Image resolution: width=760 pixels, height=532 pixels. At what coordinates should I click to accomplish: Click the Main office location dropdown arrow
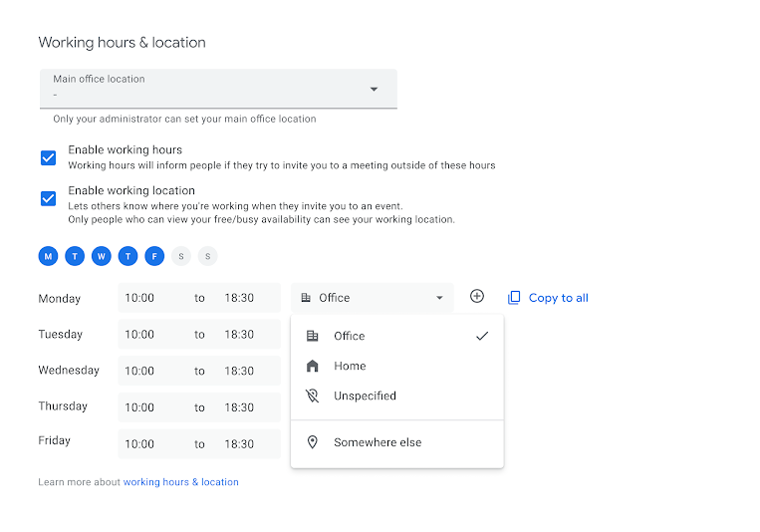point(374,90)
